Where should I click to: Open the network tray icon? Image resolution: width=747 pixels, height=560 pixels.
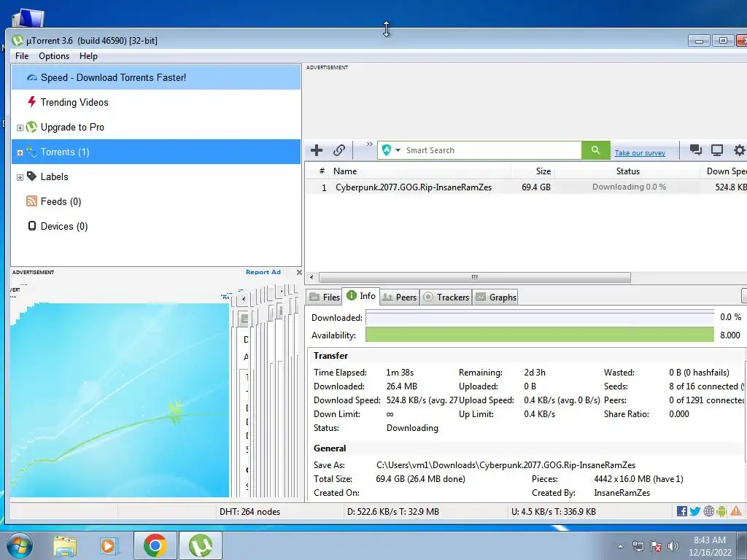click(638, 546)
